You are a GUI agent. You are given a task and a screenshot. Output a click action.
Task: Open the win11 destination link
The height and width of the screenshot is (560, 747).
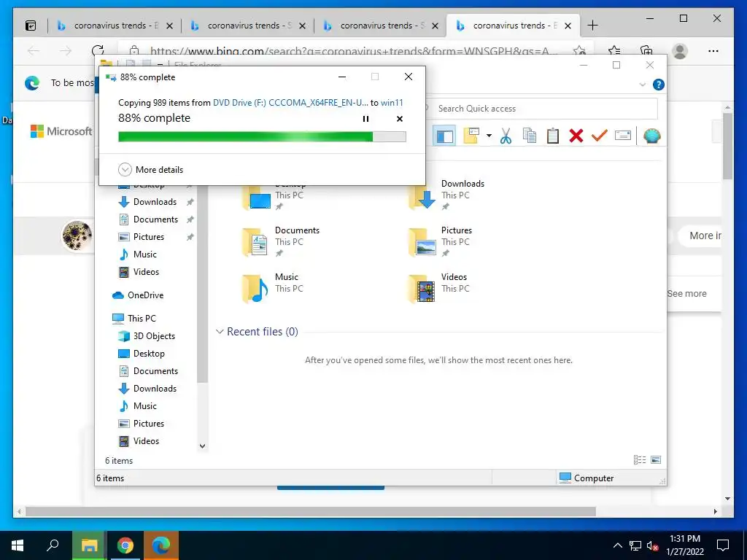392,102
